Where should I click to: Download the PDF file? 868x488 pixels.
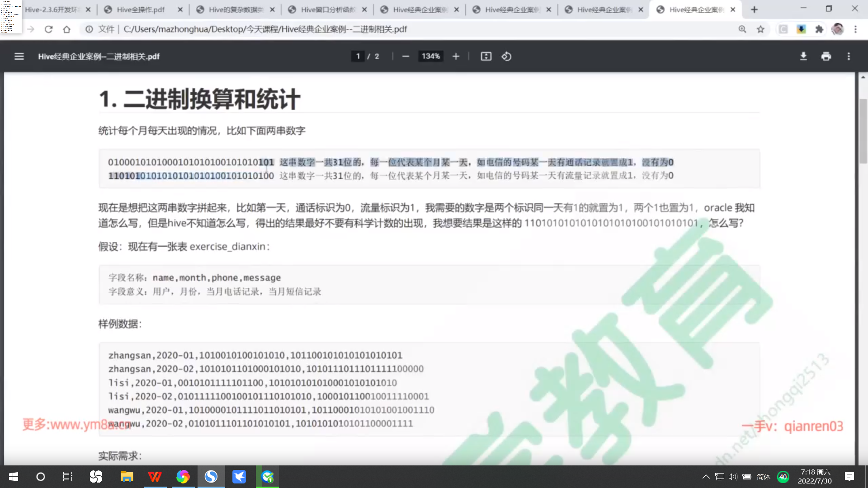803,56
